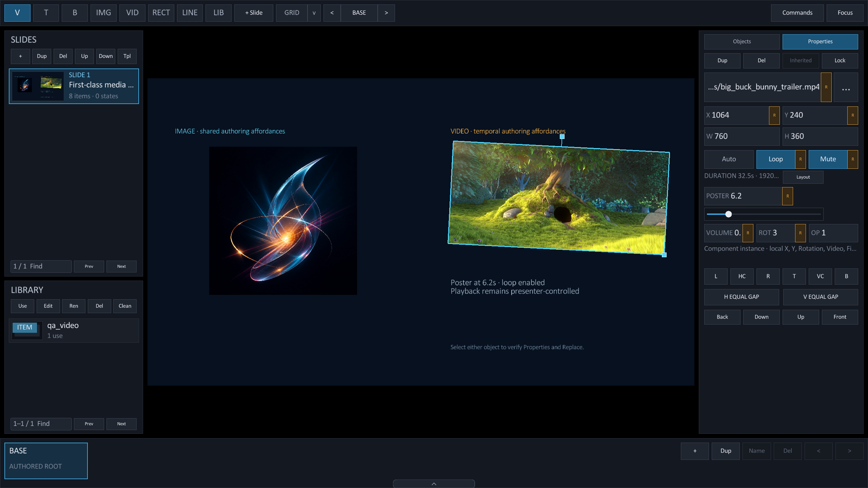Click the Layout button
Screen dimensions: 868x488
tap(803, 177)
